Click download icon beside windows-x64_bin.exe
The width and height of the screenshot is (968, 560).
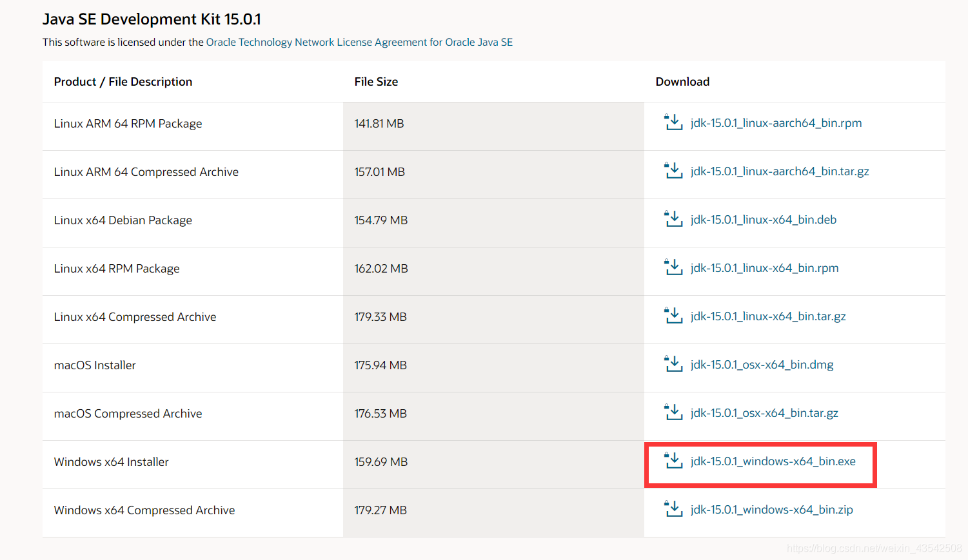(x=673, y=461)
